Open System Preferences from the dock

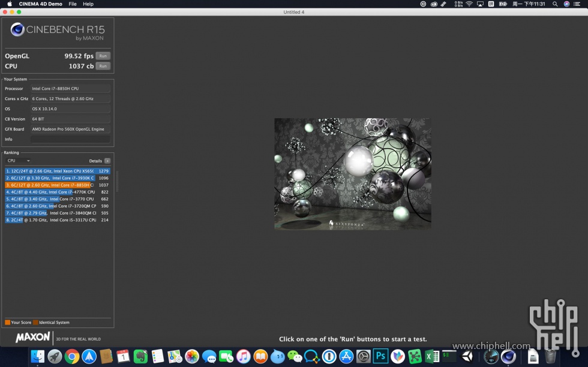[x=364, y=356]
